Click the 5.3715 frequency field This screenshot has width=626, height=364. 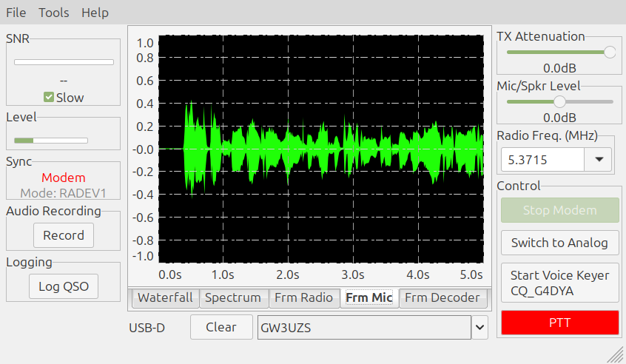click(543, 160)
